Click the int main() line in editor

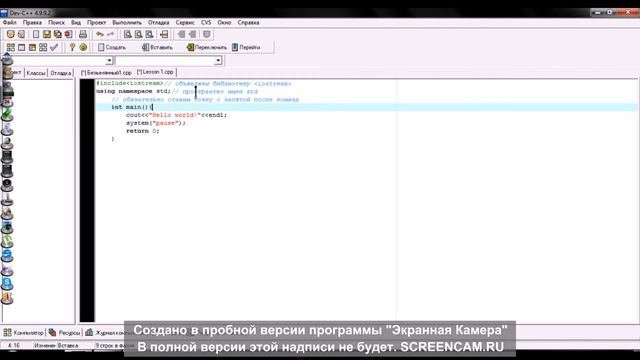point(132,107)
